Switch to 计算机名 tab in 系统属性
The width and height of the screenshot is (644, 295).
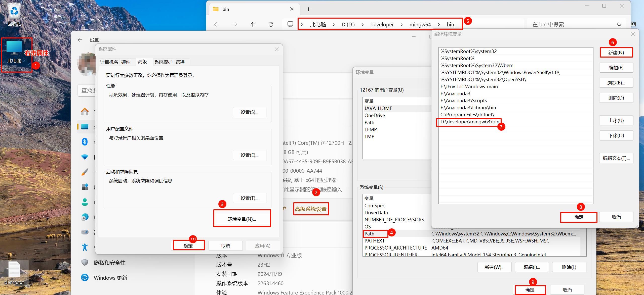[x=109, y=62]
